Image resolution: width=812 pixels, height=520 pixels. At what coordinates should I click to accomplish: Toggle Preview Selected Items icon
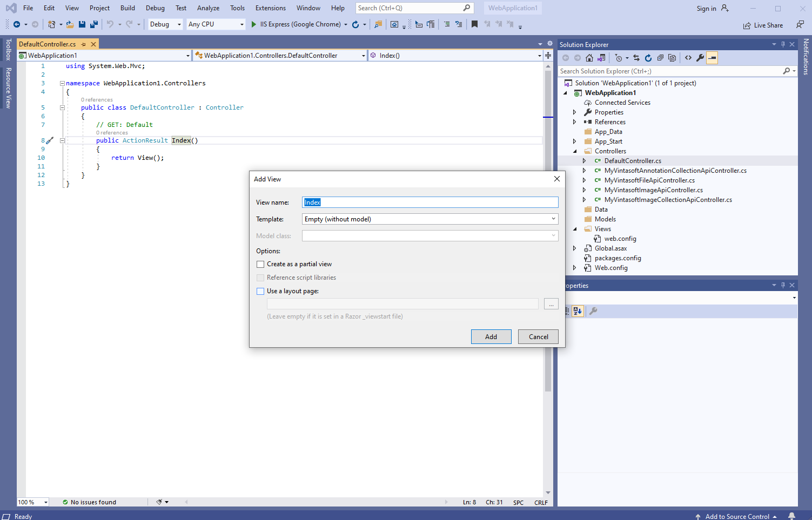(x=712, y=58)
